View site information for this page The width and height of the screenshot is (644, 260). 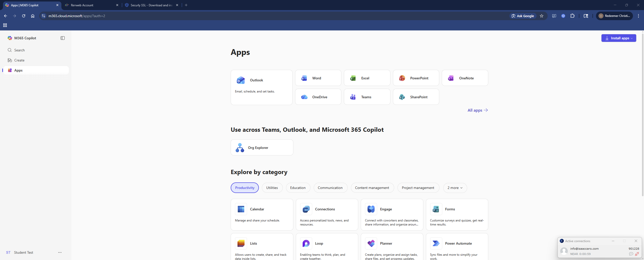(44, 16)
